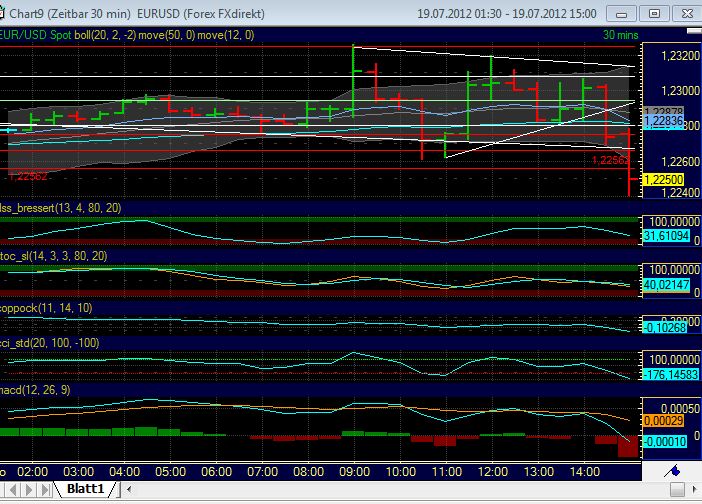The width and height of the screenshot is (702, 504).
Task: Click the 07:00 time axis label
Action: point(263,472)
